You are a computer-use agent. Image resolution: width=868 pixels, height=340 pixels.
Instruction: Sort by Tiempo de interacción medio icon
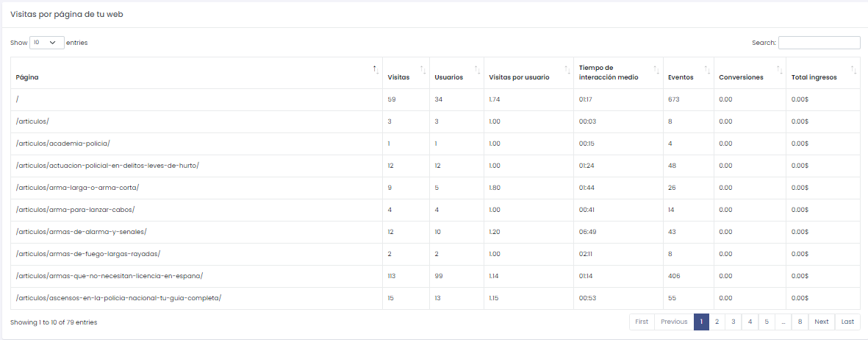tap(656, 69)
